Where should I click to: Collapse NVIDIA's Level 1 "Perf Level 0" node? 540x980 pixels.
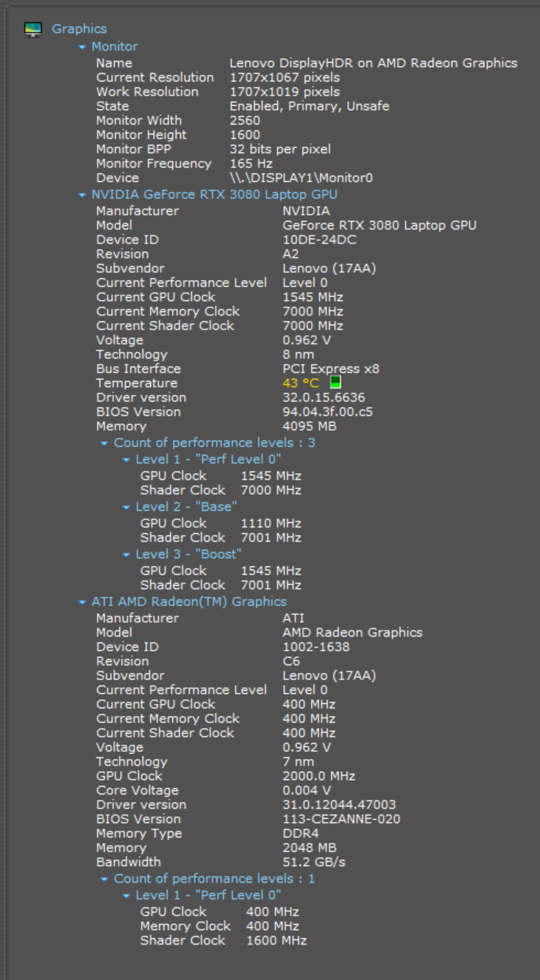tap(127, 460)
